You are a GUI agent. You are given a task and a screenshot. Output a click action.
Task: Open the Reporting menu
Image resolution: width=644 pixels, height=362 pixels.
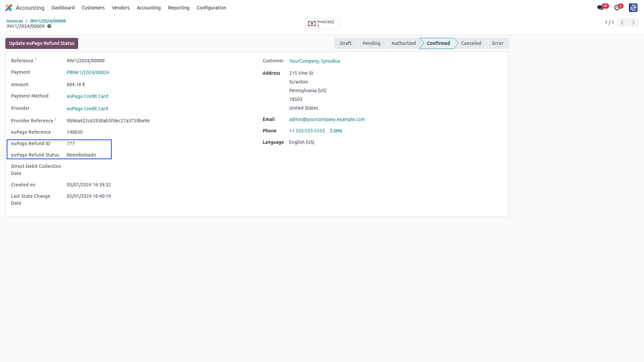click(179, 8)
